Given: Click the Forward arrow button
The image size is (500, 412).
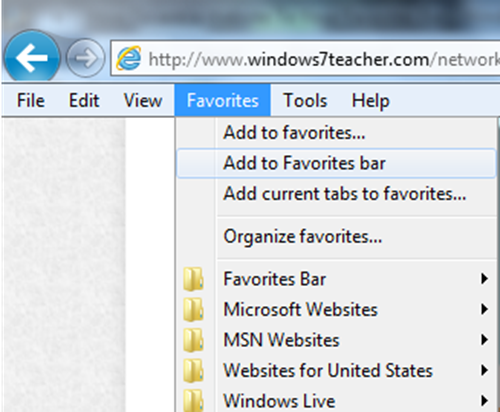Looking at the screenshot, I should tap(85, 58).
